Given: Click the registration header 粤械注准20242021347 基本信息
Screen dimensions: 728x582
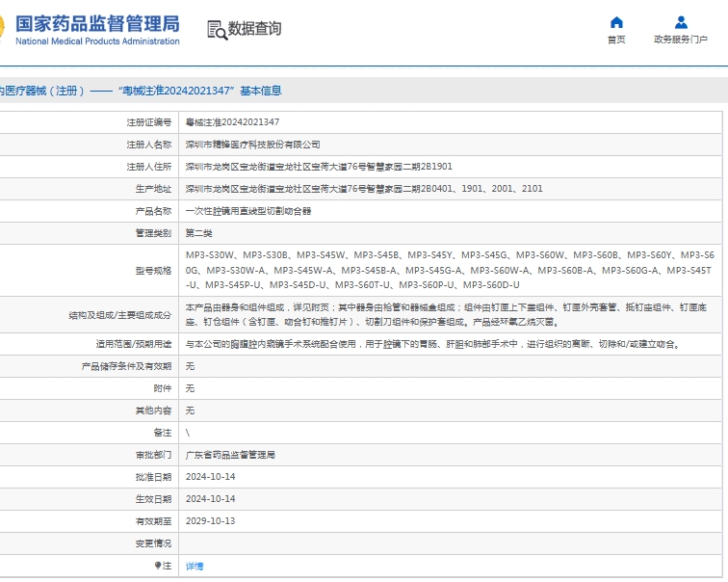Looking at the screenshot, I should [x=199, y=91].
